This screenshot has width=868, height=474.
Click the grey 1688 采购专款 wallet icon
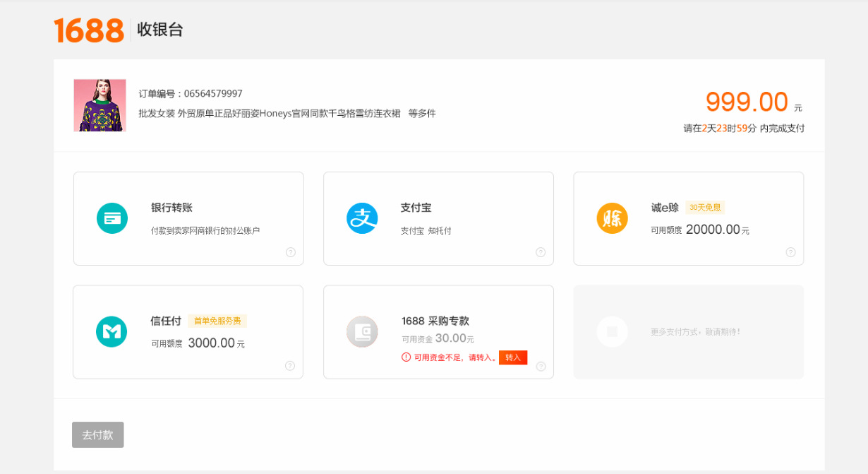point(362,331)
